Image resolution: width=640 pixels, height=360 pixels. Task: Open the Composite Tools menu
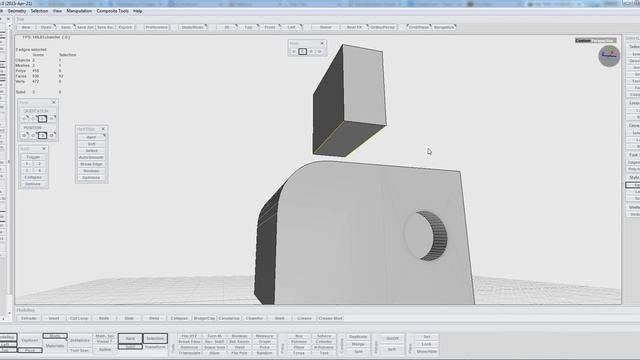click(x=113, y=11)
